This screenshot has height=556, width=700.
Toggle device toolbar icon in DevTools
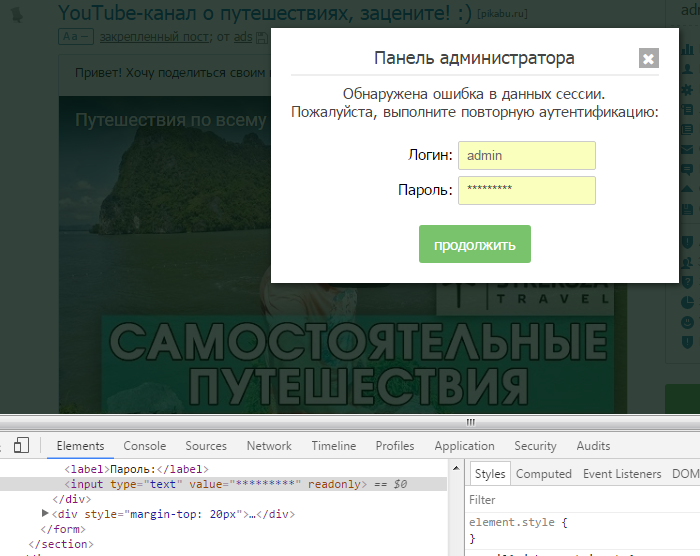21,446
